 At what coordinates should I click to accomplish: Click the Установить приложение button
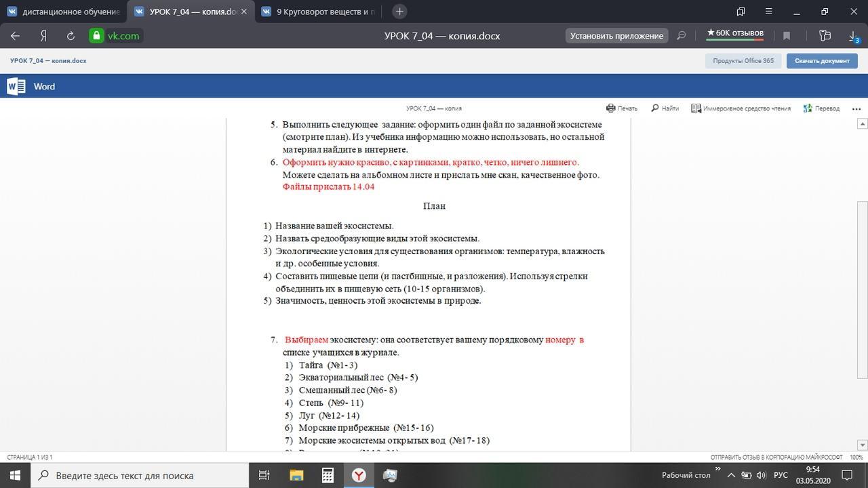tap(616, 36)
